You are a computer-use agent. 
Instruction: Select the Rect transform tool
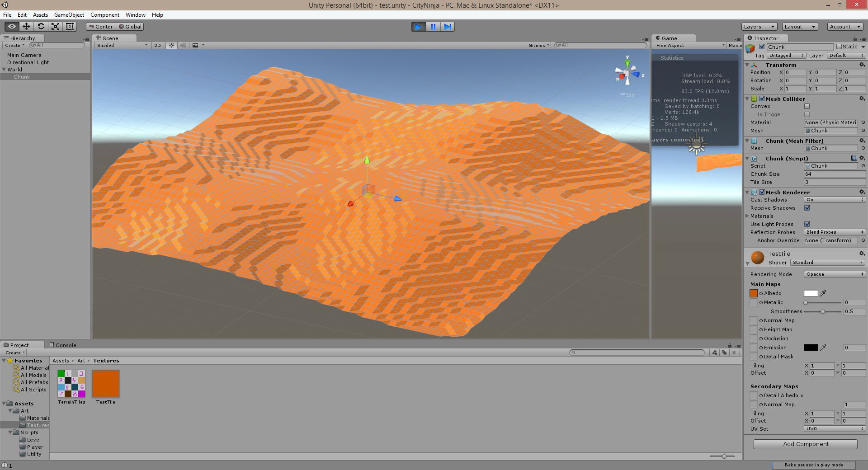[69, 26]
